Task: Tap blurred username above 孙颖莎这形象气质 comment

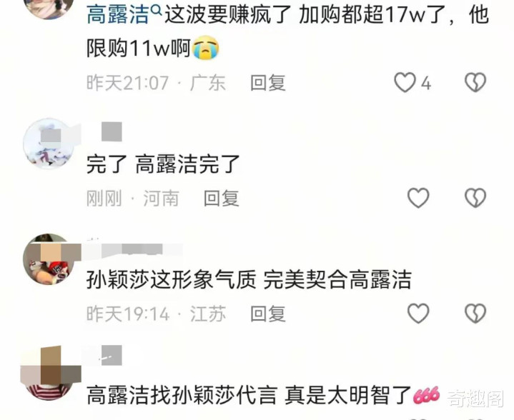Action: point(134,250)
